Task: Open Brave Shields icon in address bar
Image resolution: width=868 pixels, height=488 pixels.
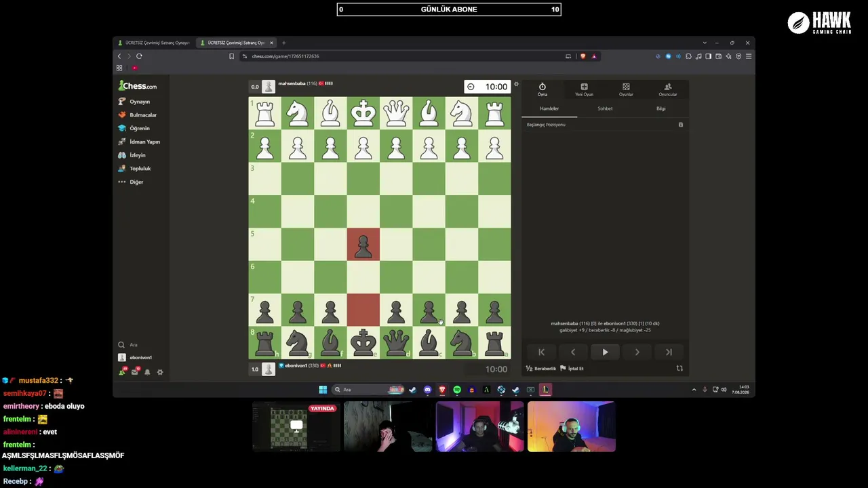Action: [x=583, y=56]
